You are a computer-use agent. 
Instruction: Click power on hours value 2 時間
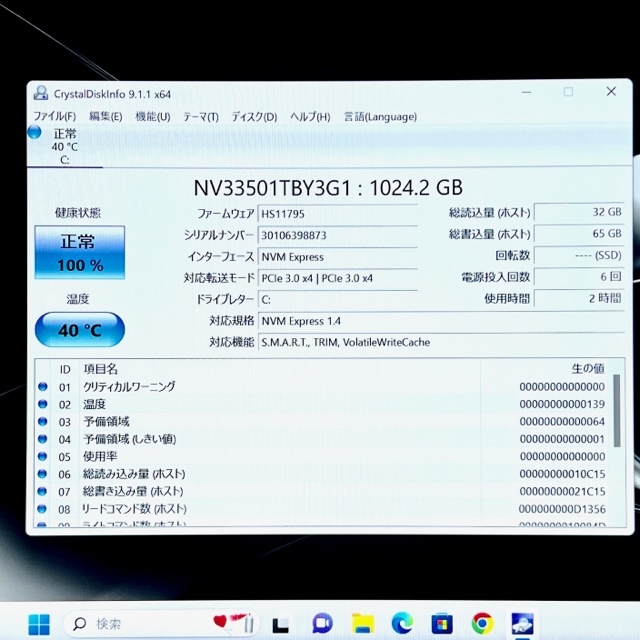(x=579, y=298)
